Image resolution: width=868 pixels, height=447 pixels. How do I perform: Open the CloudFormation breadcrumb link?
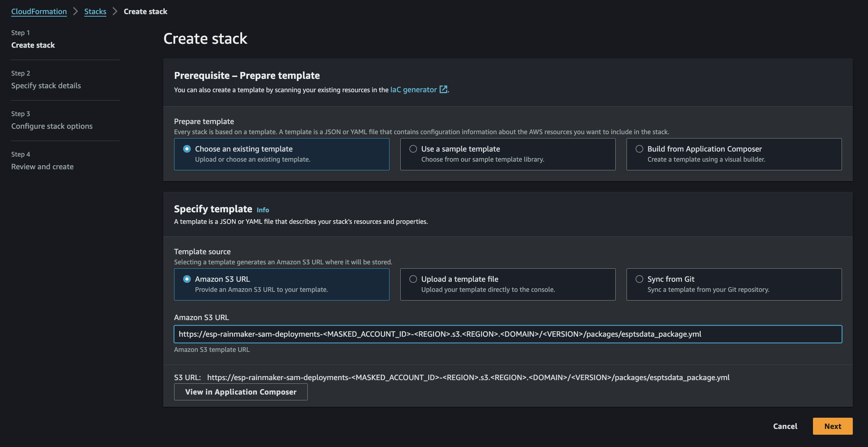point(39,12)
